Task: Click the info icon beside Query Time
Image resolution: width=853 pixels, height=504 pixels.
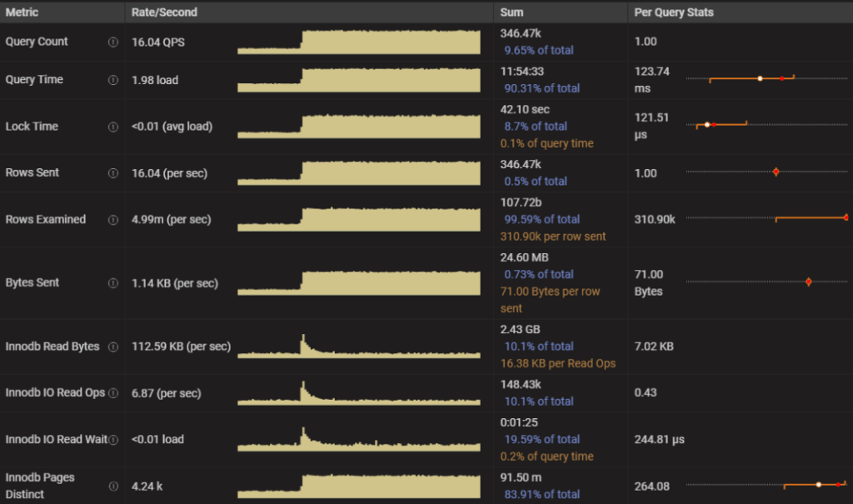Action: (113, 79)
